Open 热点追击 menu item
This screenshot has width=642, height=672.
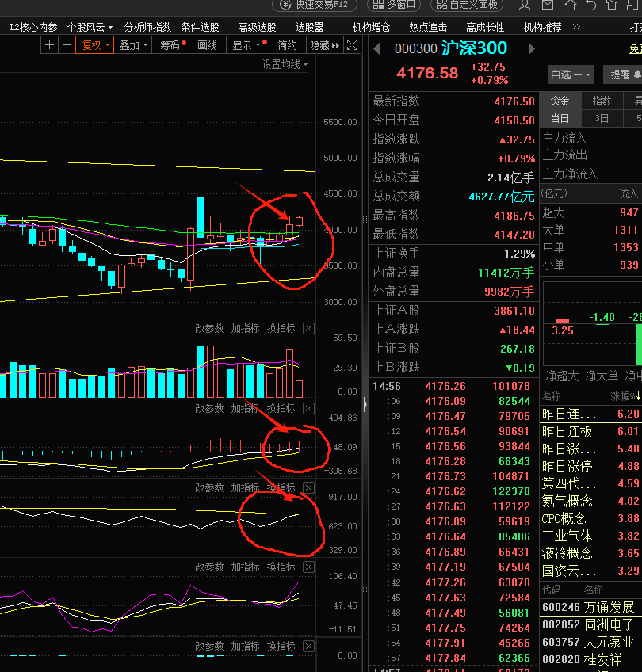428,28
